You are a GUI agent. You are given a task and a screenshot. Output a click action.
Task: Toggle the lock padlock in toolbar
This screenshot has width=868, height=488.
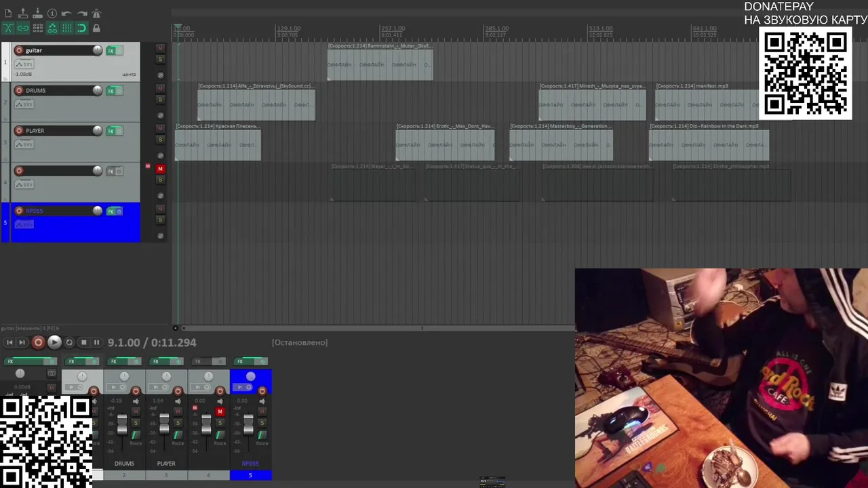click(x=96, y=28)
